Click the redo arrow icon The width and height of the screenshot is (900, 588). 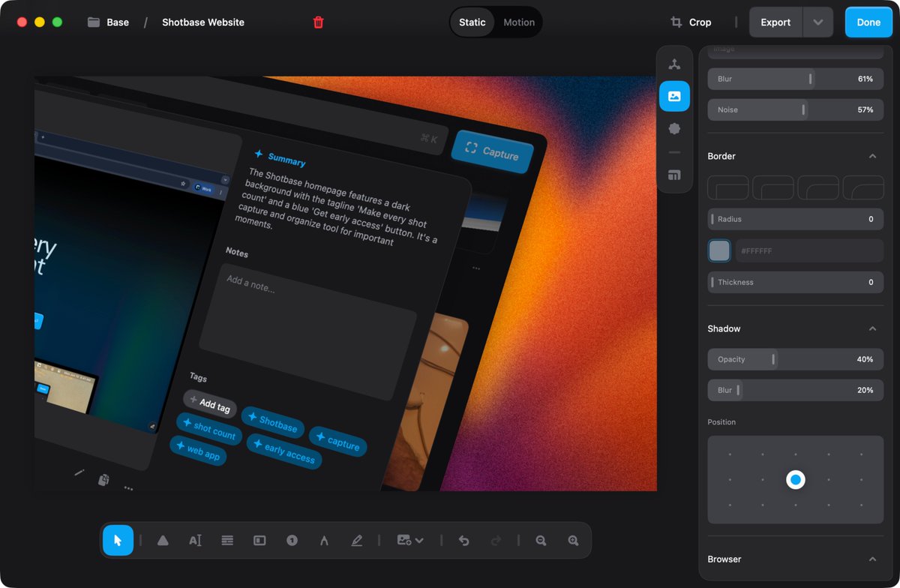coord(496,540)
